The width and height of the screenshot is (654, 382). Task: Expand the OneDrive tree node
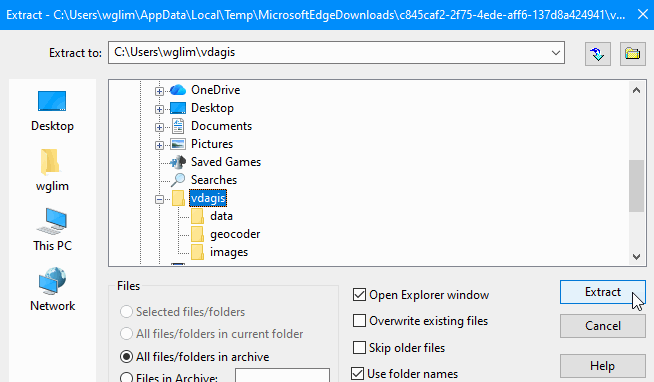(159, 91)
